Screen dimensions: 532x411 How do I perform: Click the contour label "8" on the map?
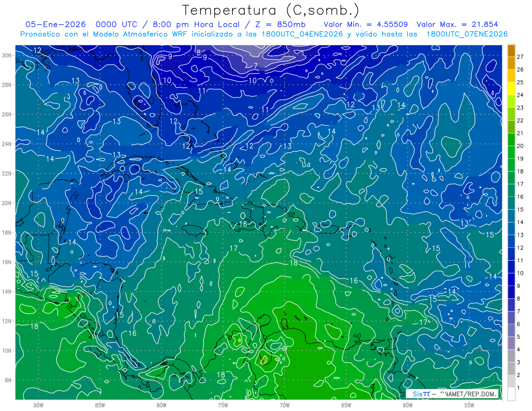click(199, 52)
